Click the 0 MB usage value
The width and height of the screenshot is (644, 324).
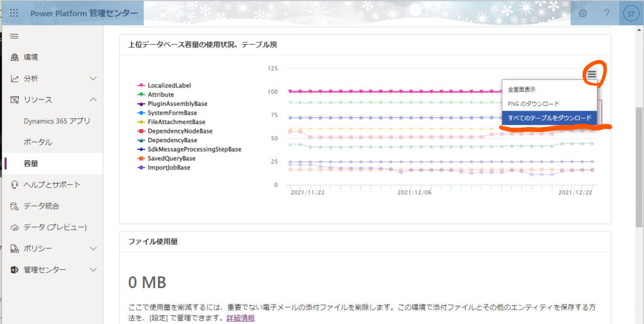pos(147,282)
